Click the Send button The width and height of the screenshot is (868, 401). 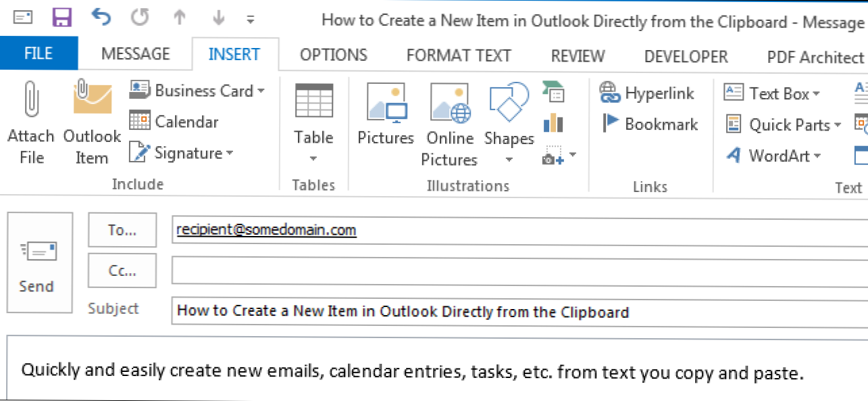[x=37, y=263]
